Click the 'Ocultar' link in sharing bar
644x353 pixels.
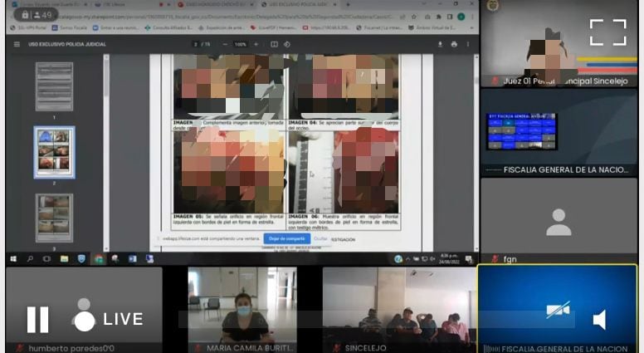[320, 239]
